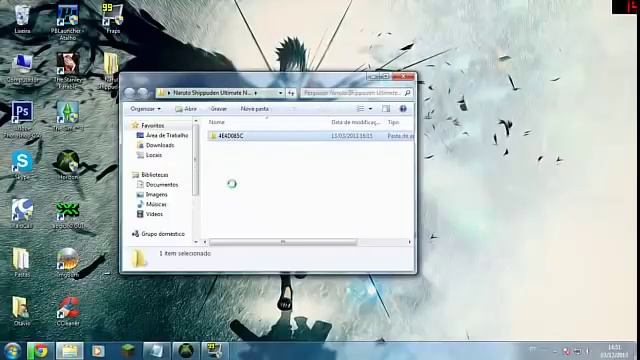Open Grupo doméstico in navigation pane
640x360 pixels.
(x=162, y=234)
